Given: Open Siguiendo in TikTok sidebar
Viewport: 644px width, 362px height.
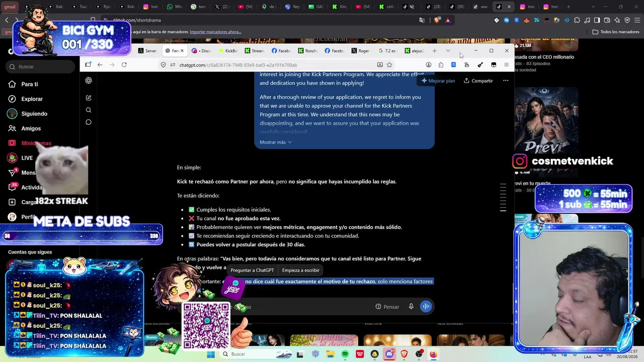Looking at the screenshot, I should 34,114.
